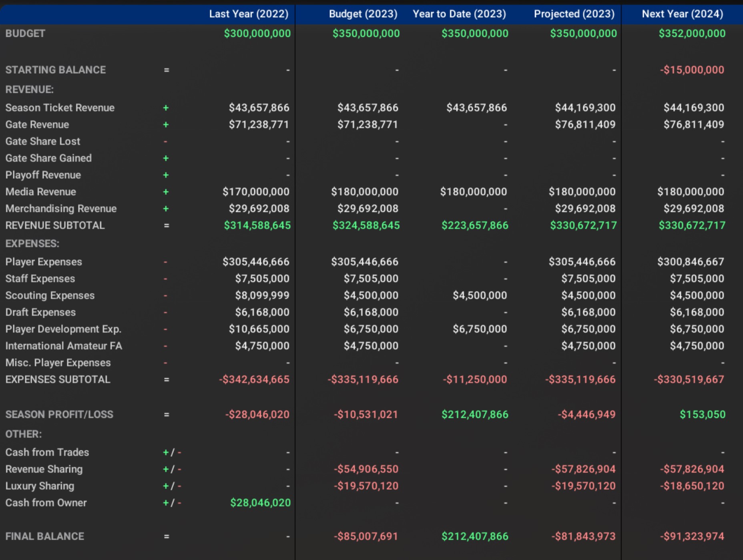
Task: Click the $314,588,645 revenue subtotal
Action: pyautogui.click(x=257, y=225)
